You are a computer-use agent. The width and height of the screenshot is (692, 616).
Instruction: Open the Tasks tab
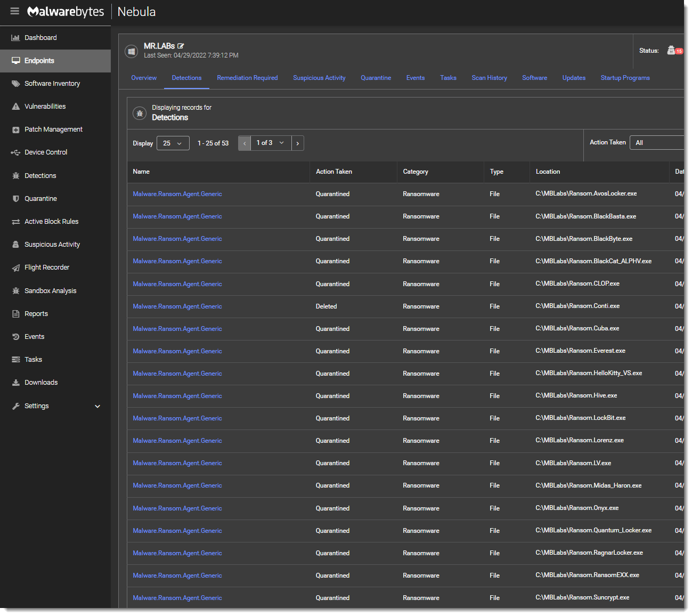pos(449,78)
